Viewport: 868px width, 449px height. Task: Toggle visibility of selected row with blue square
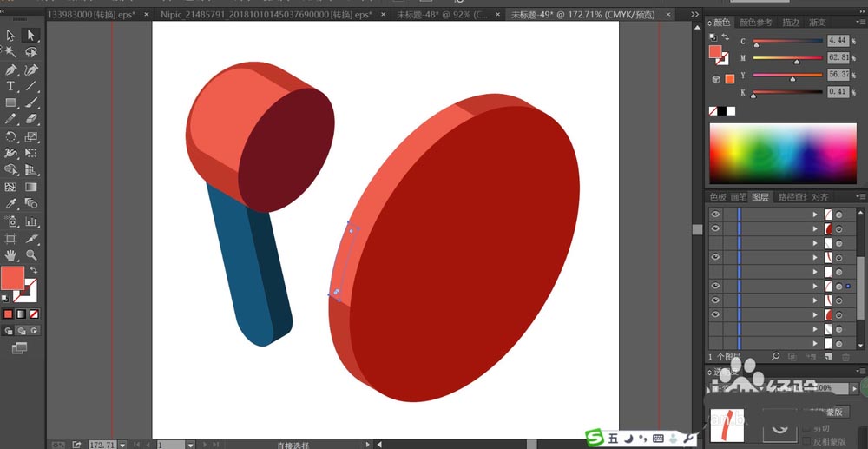point(716,286)
